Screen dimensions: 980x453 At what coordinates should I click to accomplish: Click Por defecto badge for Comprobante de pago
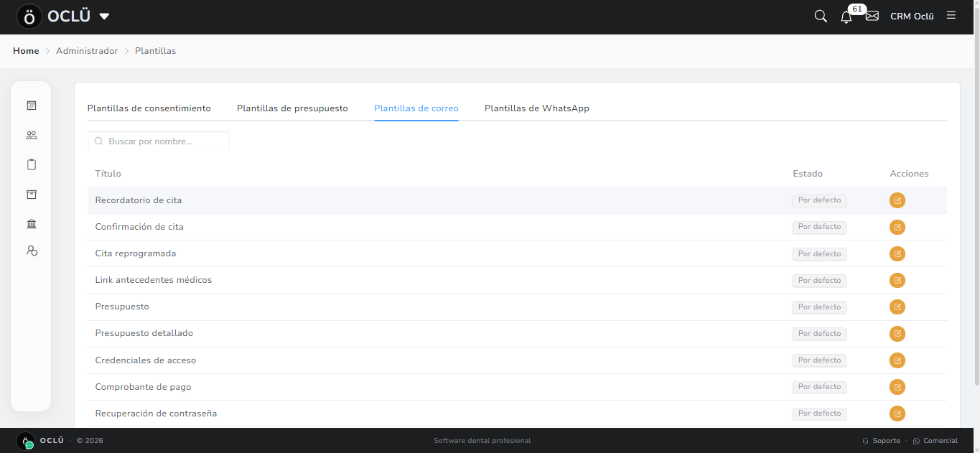point(819,387)
